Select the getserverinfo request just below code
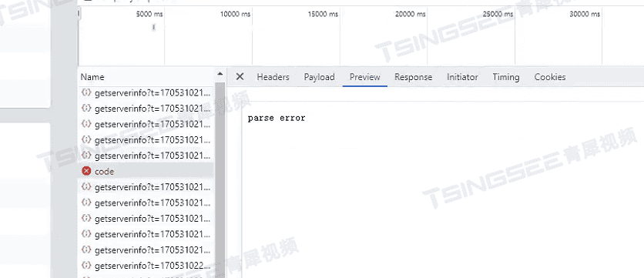This screenshot has height=278, width=644. (146, 187)
